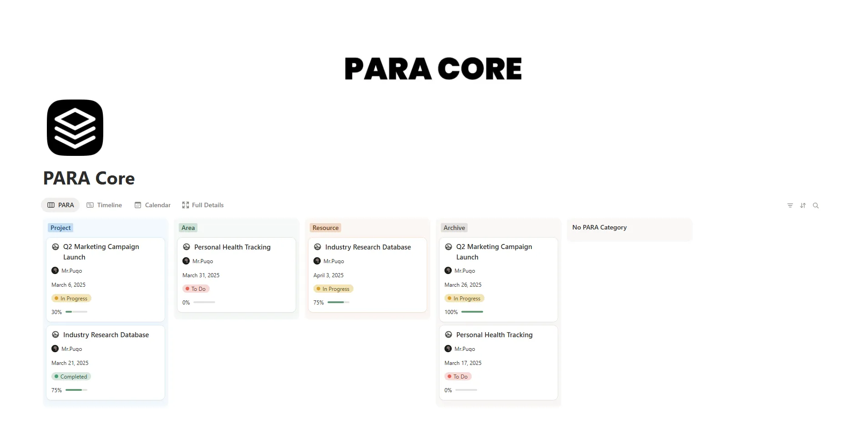868x439 pixels.
Task: Open the Calendar tab
Action: point(157,205)
